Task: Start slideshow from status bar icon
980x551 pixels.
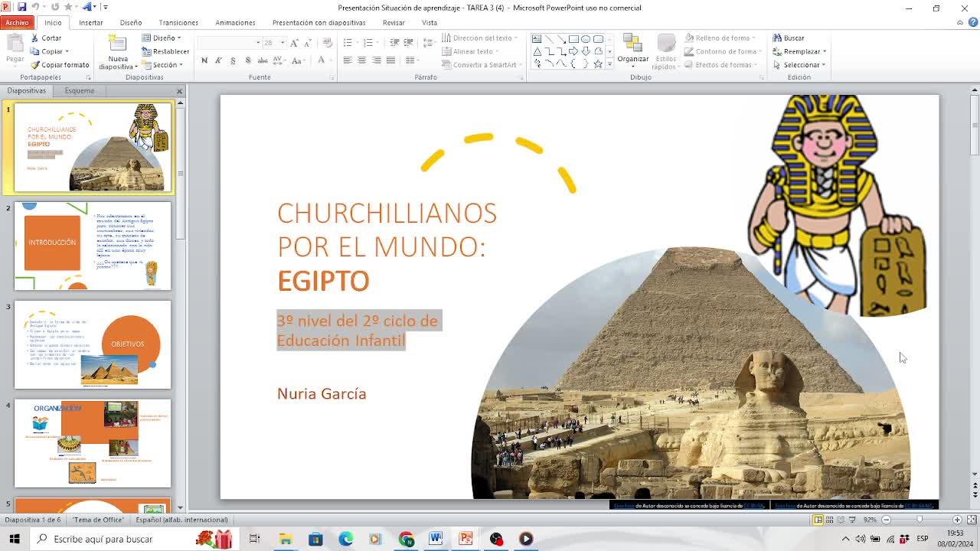Action: pos(852,520)
